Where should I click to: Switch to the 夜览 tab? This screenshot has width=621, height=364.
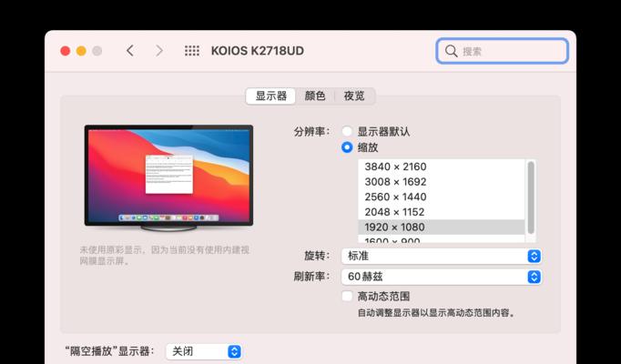click(354, 96)
